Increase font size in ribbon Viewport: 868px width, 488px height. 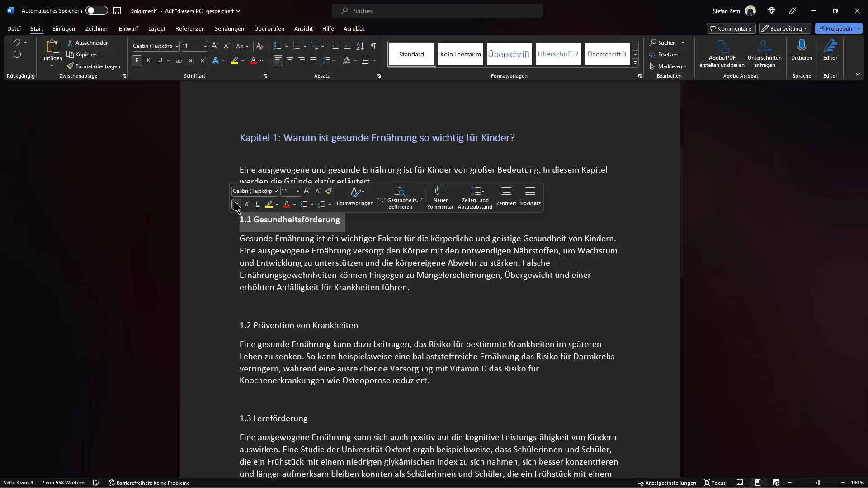[x=215, y=46]
